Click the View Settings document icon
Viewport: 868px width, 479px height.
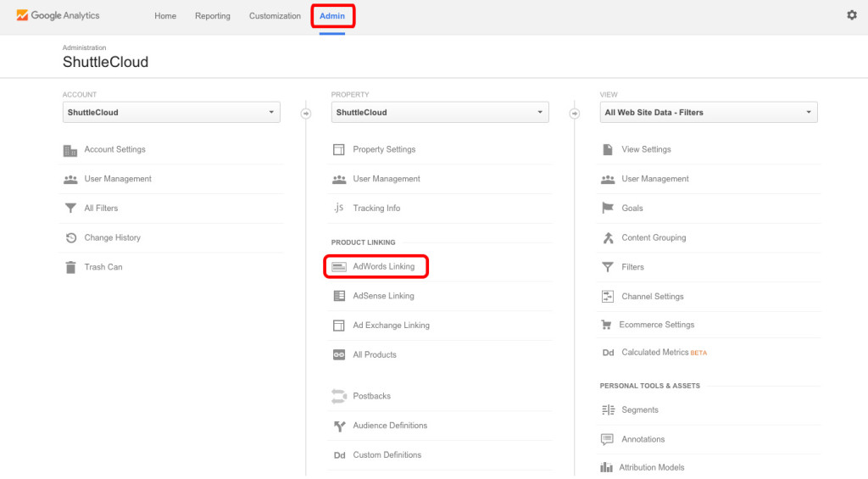[x=607, y=149]
